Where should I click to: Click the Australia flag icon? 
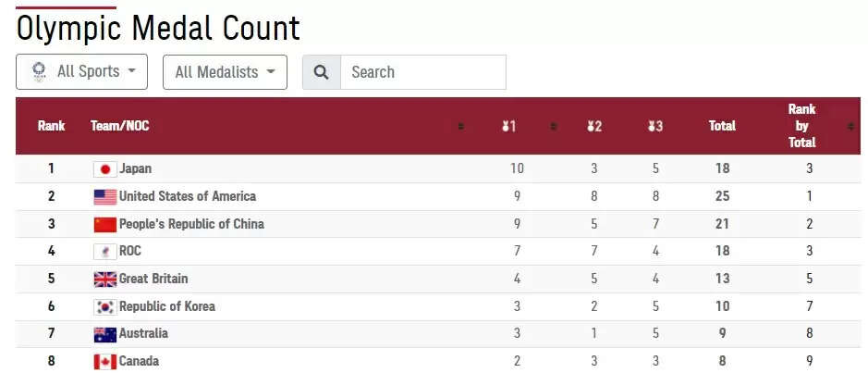pyautogui.click(x=104, y=334)
